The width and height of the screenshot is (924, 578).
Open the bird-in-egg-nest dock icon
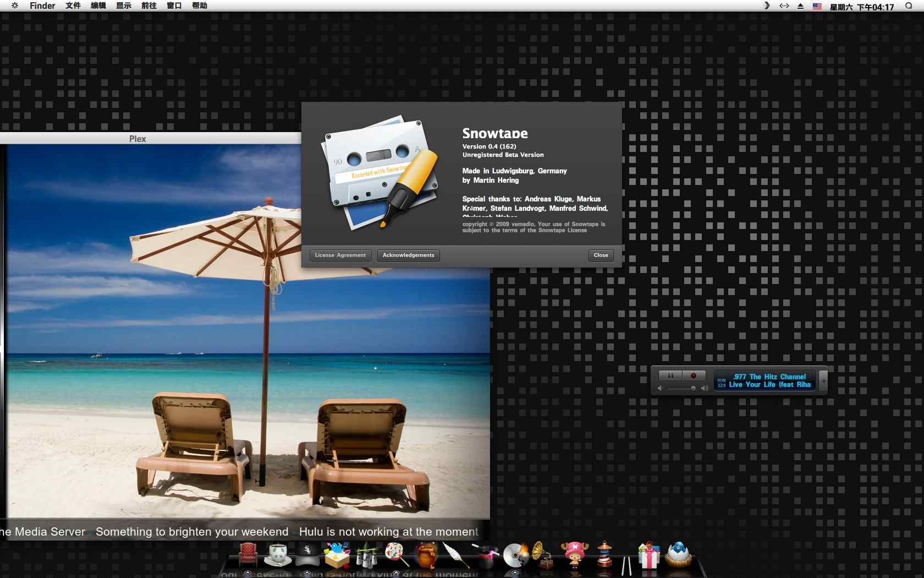tap(678, 554)
